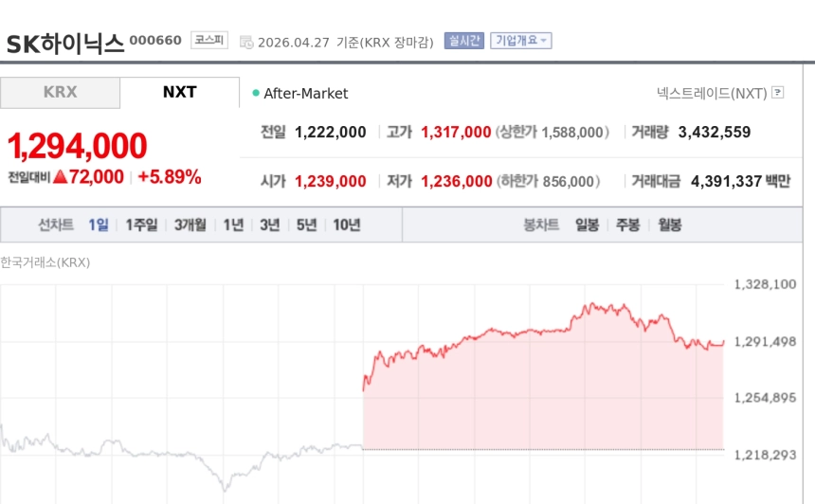Show the 5년 line chart

point(306,225)
